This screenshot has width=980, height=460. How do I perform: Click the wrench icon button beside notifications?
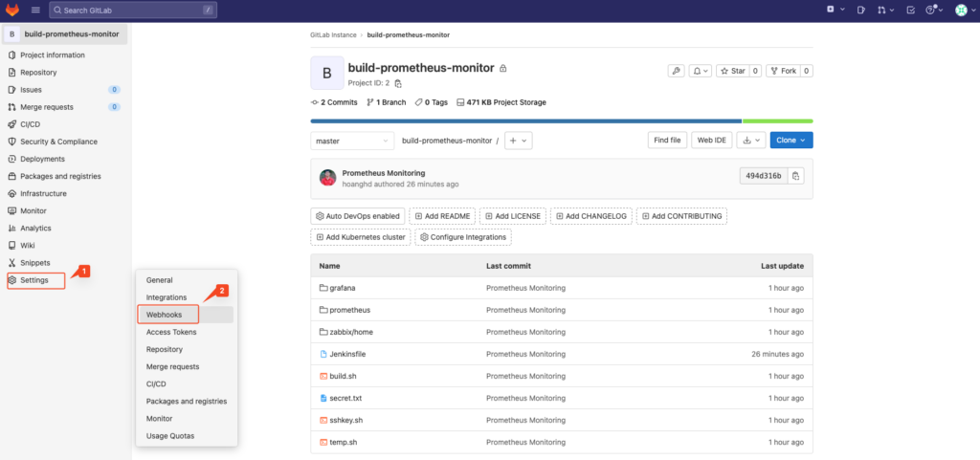click(677, 71)
